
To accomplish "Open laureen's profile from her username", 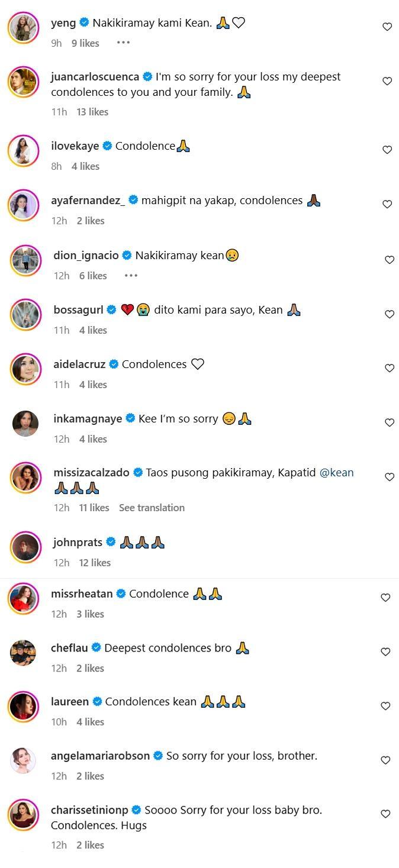I will pos(70,702).
